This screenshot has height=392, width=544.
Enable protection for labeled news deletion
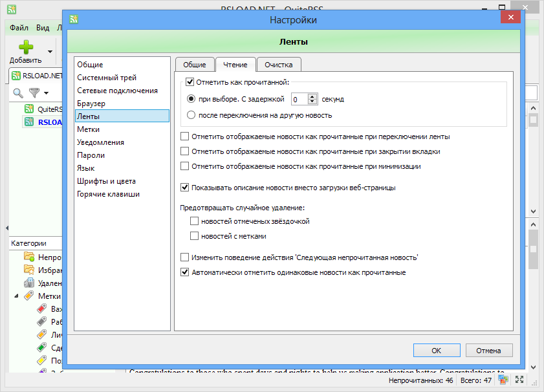(x=194, y=236)
